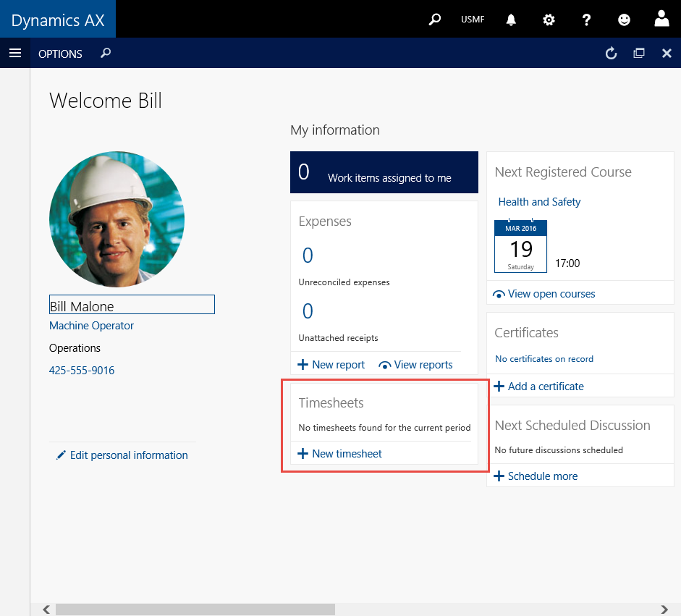The height and width of the screenshot is (616, 681).
Task: Expand the hamburger navigation menu
Action: pos(15,54)
